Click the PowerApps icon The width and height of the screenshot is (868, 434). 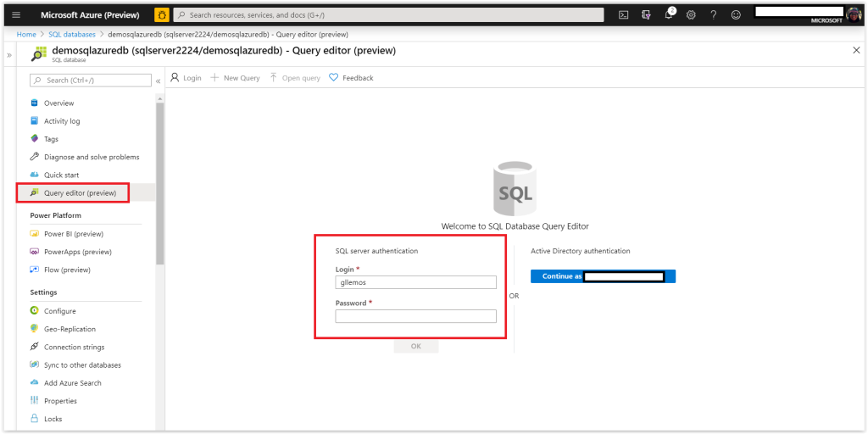tap(34, 251)
